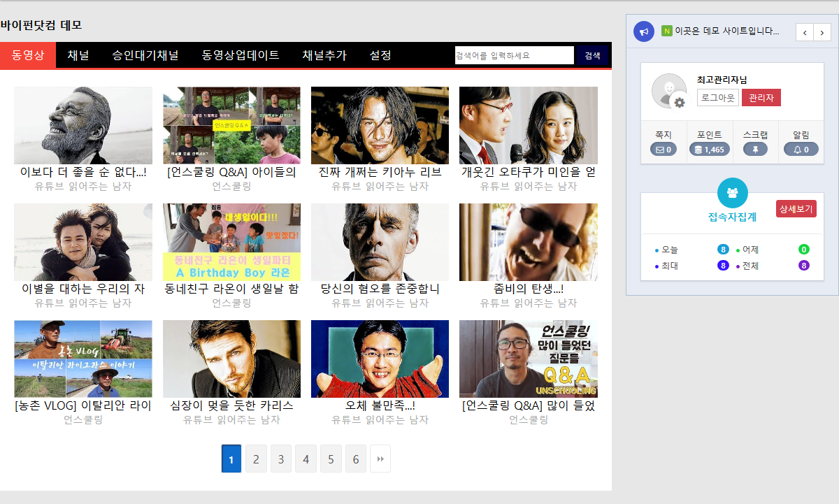Image resolution: width=839 pixels, height=504 pixels.
Task: Show previous notice with left chevron
Action: click(805, 32)
